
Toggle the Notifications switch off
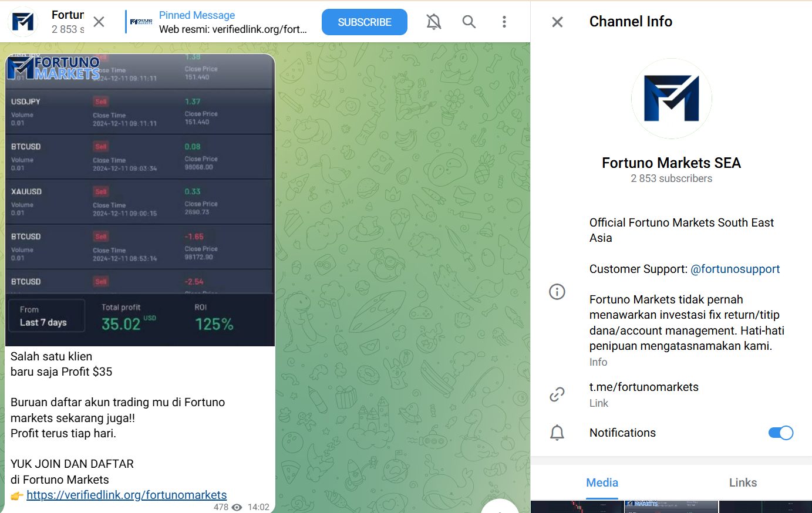[x=781, y=433]
